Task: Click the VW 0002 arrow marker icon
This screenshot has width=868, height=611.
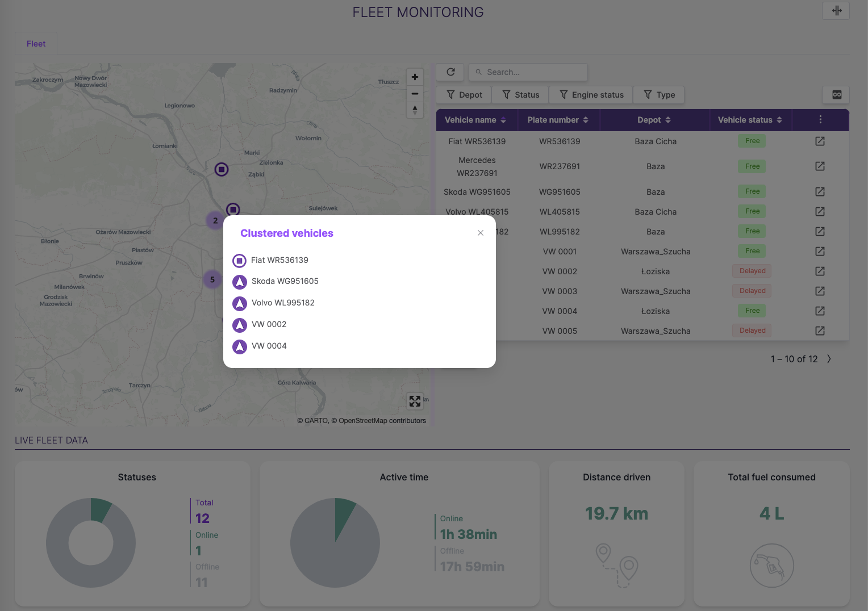Action: tap(240, 325)
